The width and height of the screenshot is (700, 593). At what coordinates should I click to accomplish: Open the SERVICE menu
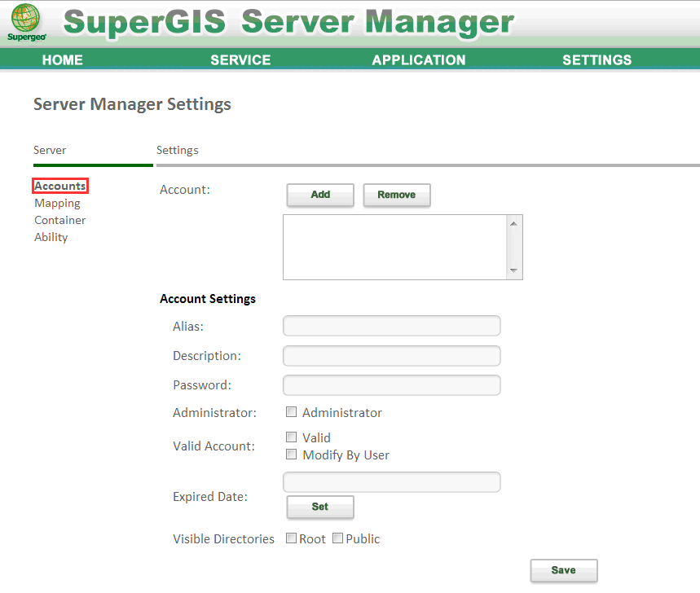240,59
